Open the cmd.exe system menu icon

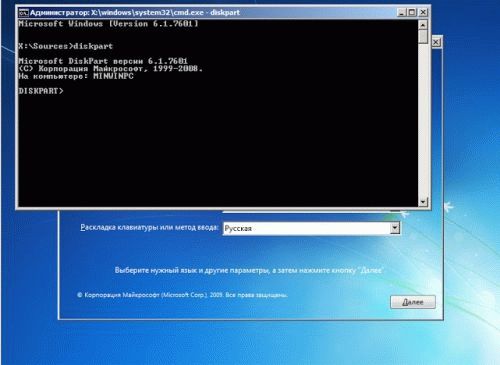pos(23,13)
